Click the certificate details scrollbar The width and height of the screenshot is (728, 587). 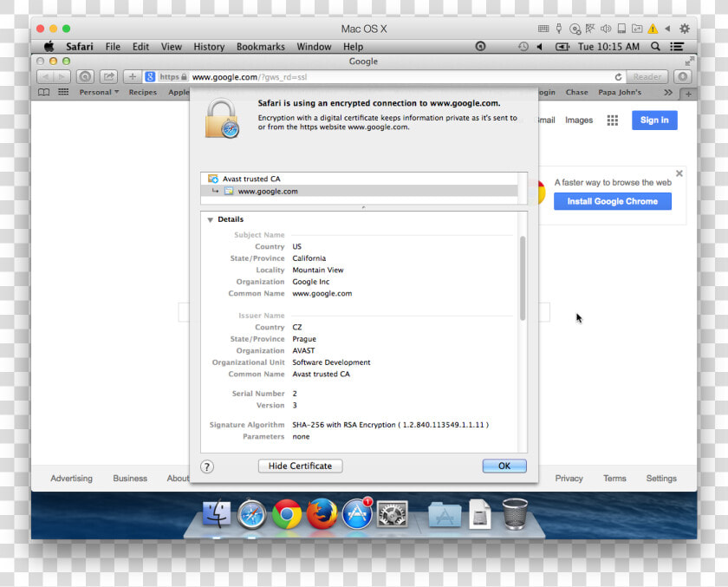pos(523,278)
